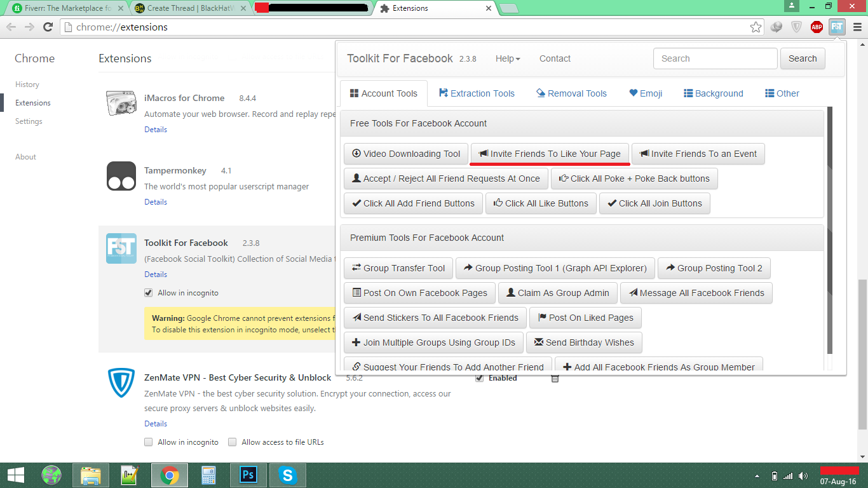Image resolution: width=868 pixels, height=488 pixels.
Task: Click Claim As Group Admin
Action: coord(558,293)
